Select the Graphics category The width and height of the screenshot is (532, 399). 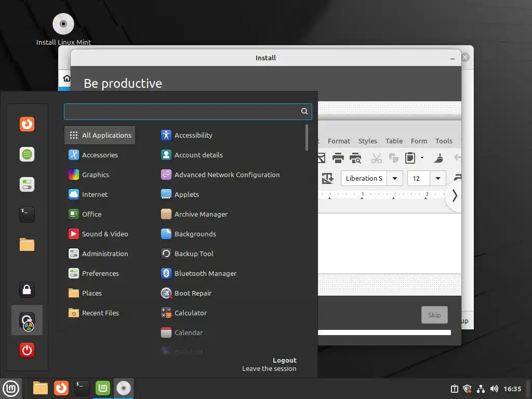tap(89, 175)
